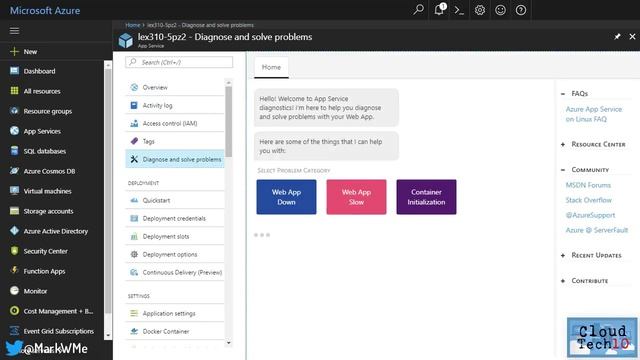The image size is (640, 360).
Task: Click the Microsoft Azure logo text
Action: [x=45, y=11]
